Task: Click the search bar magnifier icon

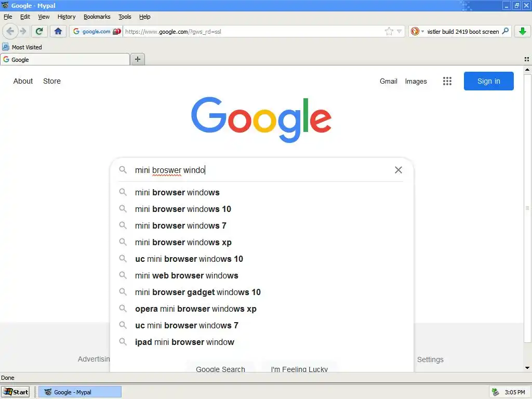Action: coord(505,31)
